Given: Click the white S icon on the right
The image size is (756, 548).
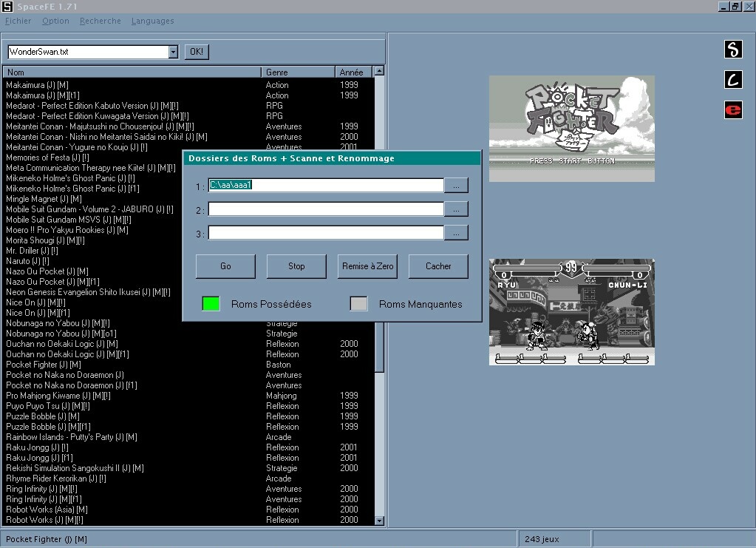Looking at the screenshot, I should pos(733,50).
